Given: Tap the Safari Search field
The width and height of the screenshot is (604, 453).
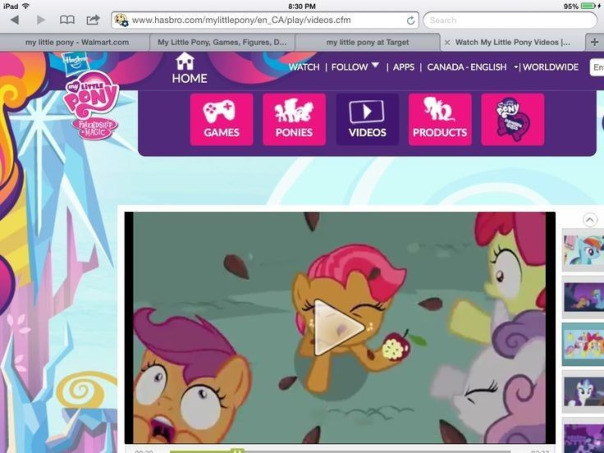Looking at the screenshot, I should (x=510, y=20).
